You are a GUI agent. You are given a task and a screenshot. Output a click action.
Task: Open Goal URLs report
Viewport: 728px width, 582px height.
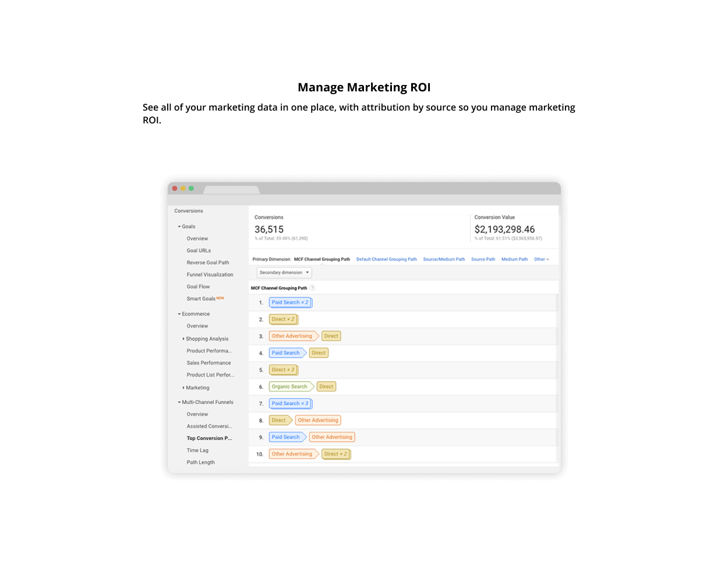click(199, 251)
